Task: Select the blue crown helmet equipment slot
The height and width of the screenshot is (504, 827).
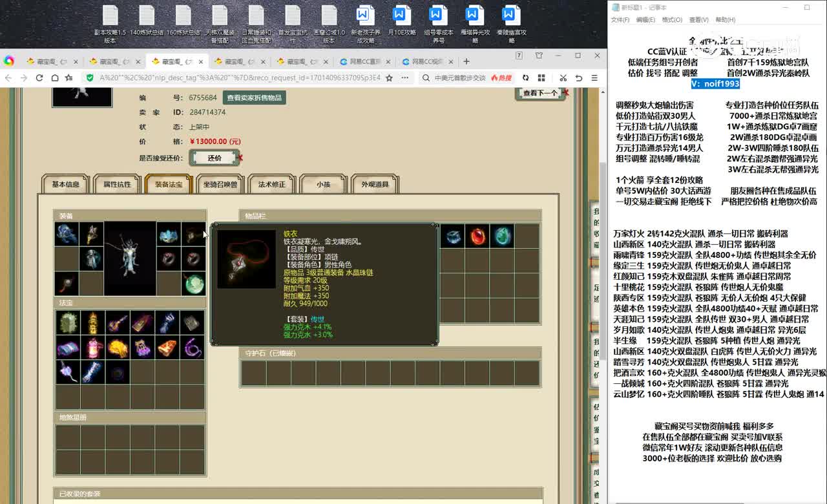Action: tap(169, 234)
